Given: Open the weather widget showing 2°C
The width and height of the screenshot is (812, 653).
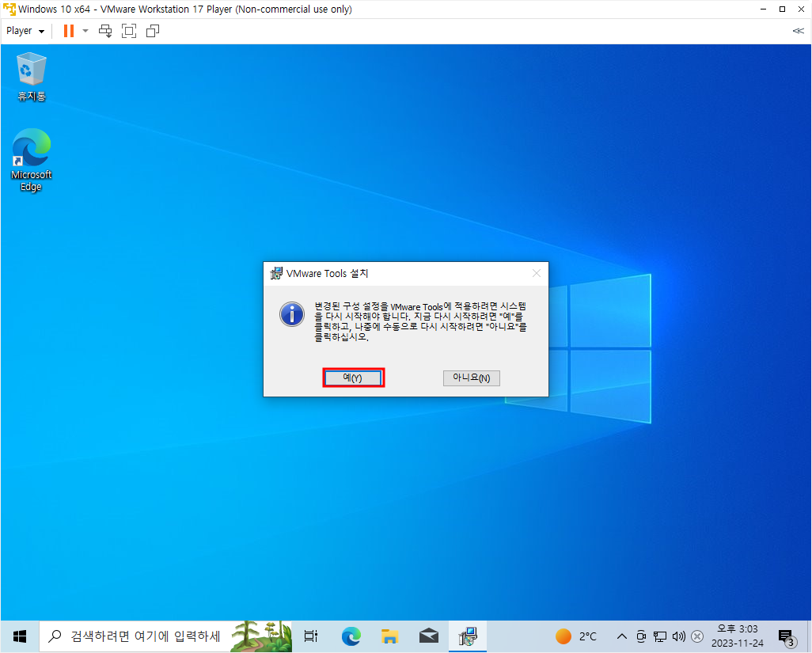Looking at the screenshot, I should click(x=576, y=636).
